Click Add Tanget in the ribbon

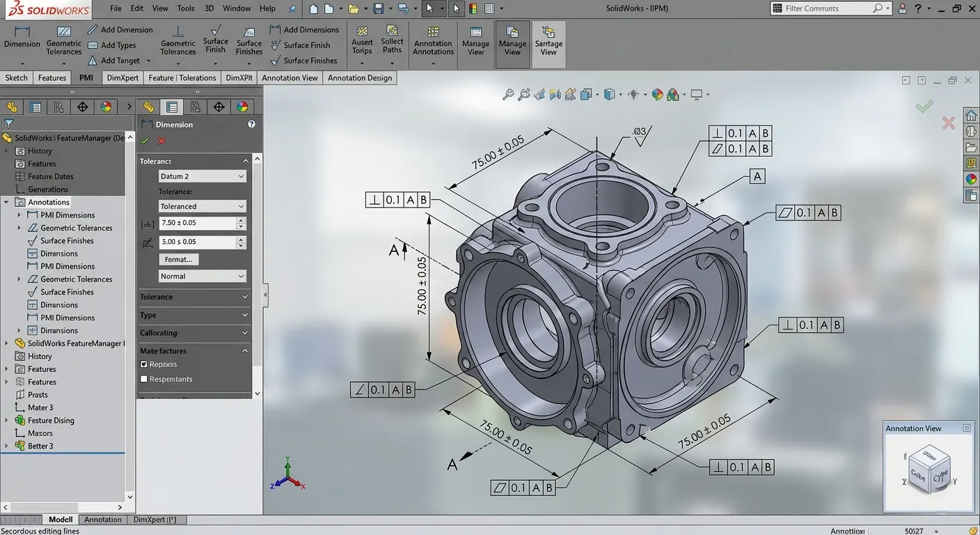click(x=113, y=61)
